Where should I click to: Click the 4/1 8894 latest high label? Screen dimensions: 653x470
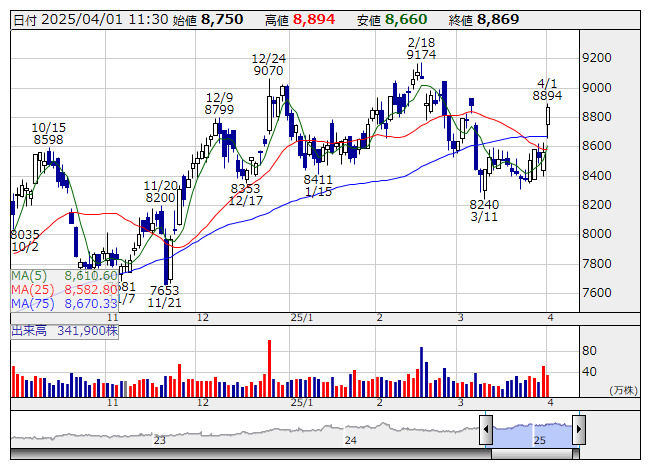547,90
